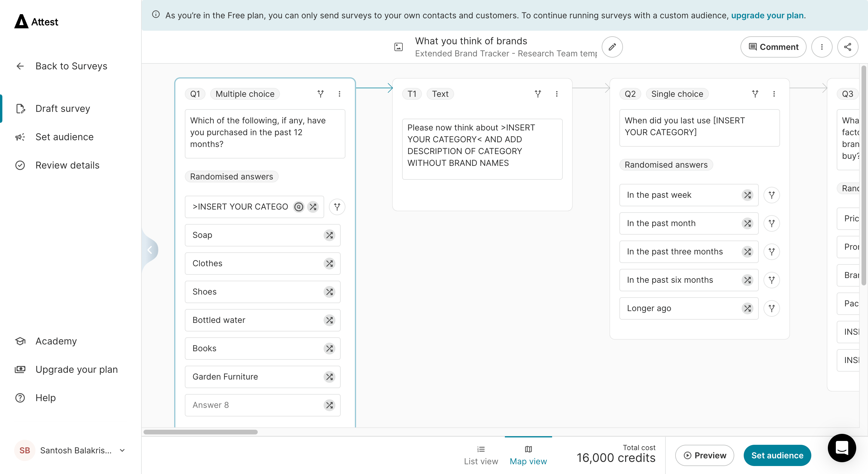Click the share survey icon
Viewport: 868px width, 474px height.
tap(847, 47)
